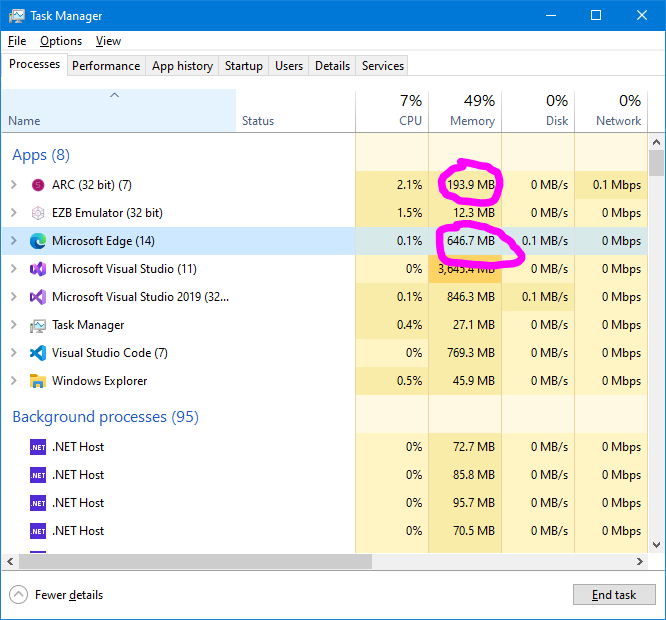Click the Task Manager process icon
The height and width of the screenshot is (620, 666).
(38, 325)
